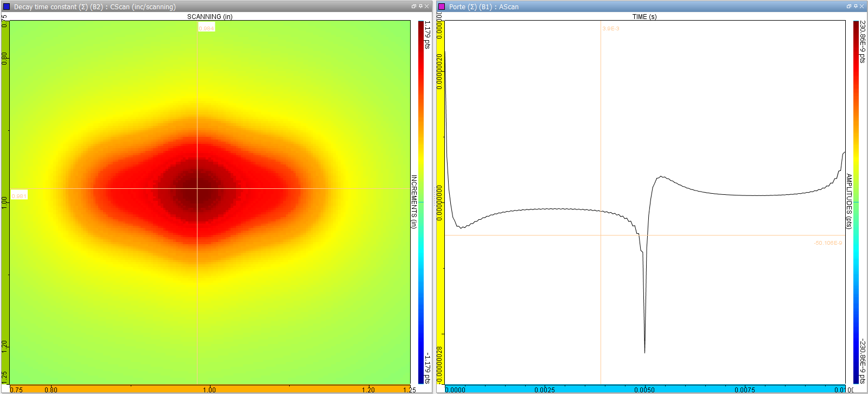
Task: Click the orange scanning axis ruler of CScan
Action: tap(210, 389)
